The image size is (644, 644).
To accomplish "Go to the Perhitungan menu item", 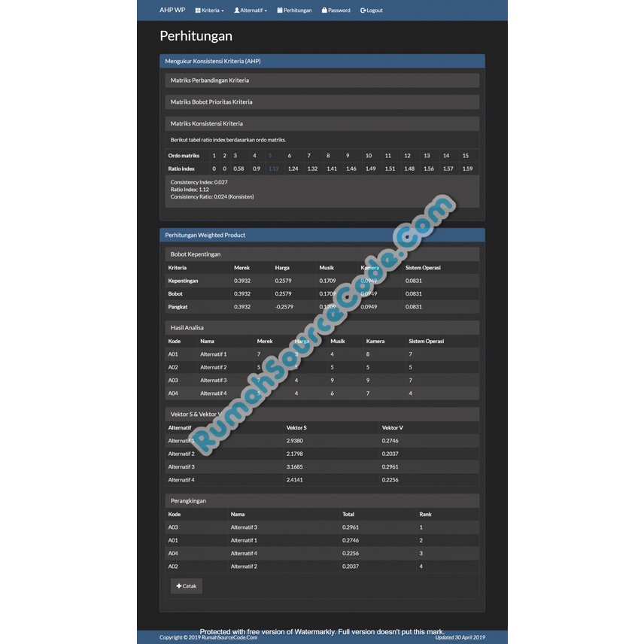I will pyautogui.click(x=294, y=11).
